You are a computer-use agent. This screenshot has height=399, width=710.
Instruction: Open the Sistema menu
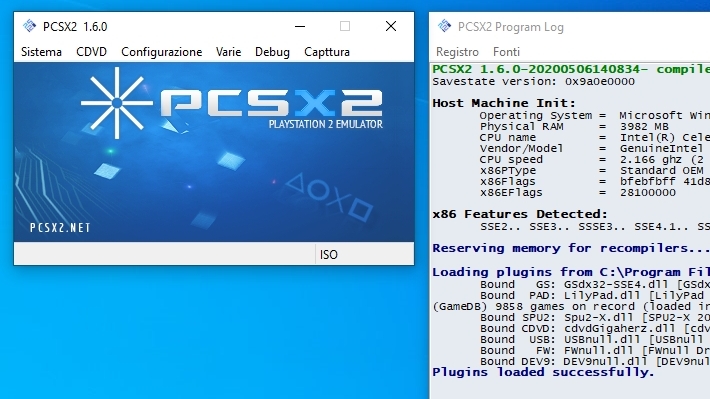coord(41,52)
